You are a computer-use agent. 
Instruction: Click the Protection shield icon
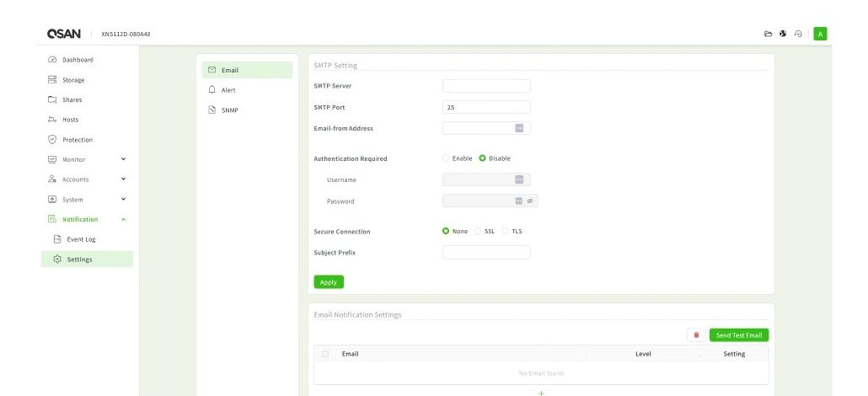52,140
